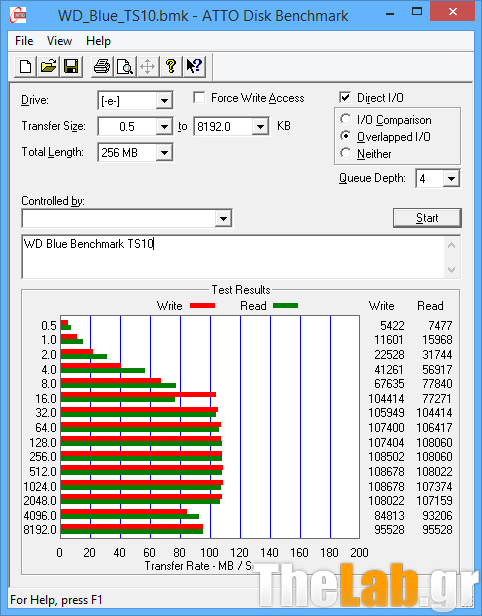Open the File menu
This screenshot has width=482, height=616.
tap(24, 41)
